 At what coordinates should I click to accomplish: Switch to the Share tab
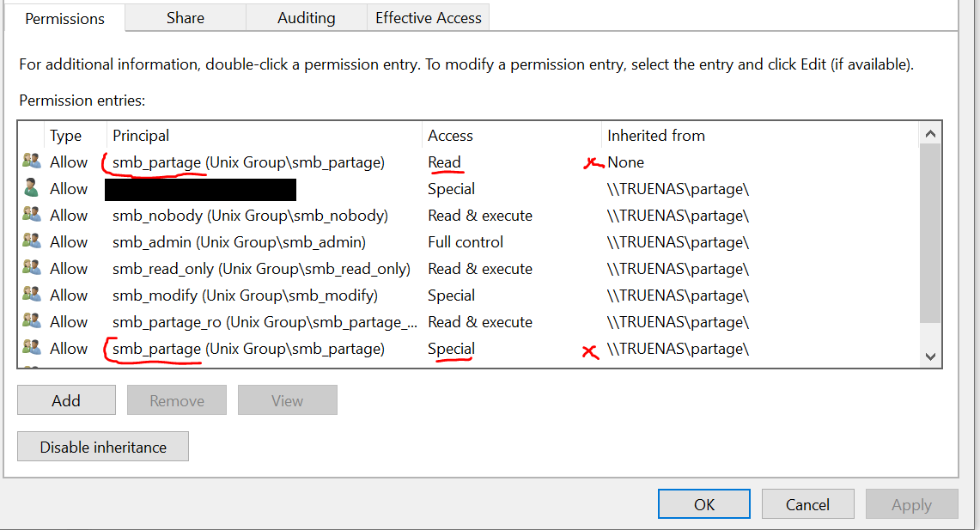(x=186, y=17)
